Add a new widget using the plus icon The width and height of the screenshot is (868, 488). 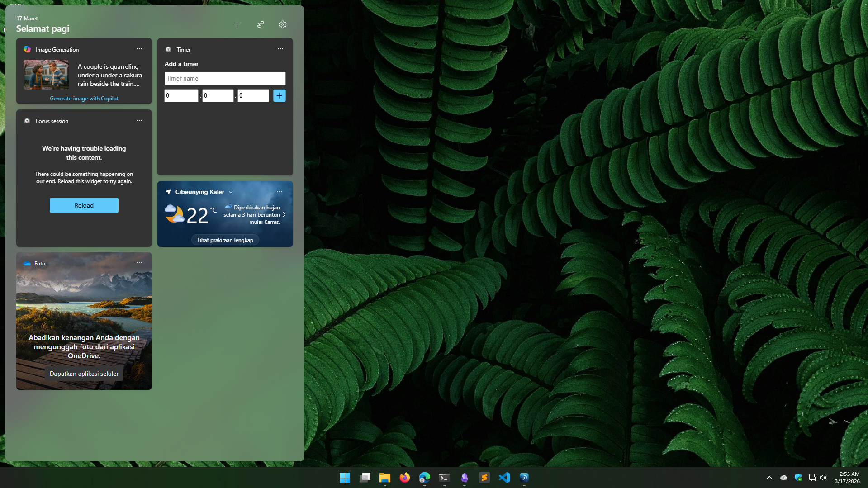coord(237,24)
